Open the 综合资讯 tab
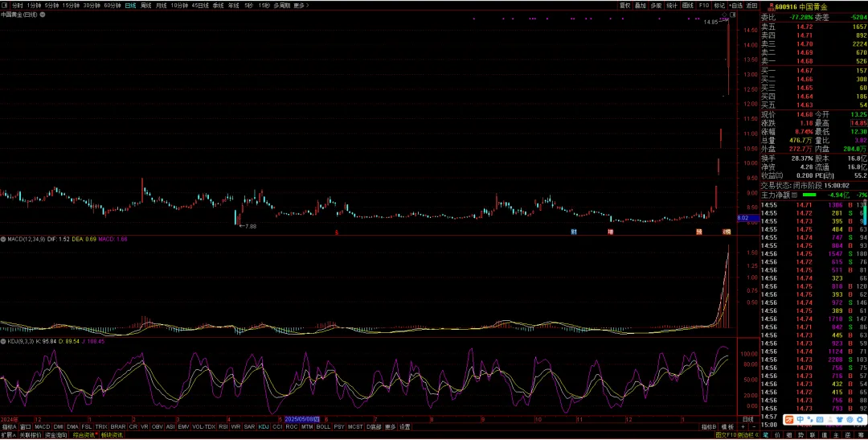This screenshot has width=868, height=440. [x=84, y=435]
